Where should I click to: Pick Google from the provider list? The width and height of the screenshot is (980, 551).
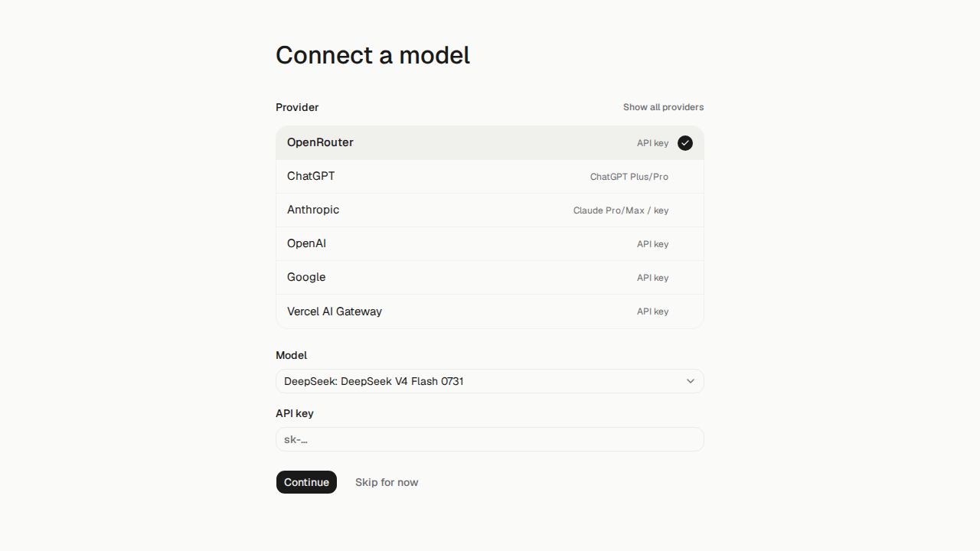click(490, 278)
